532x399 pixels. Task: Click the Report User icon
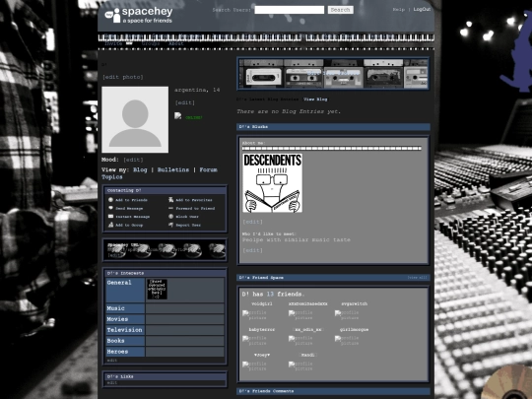point(171,225)
